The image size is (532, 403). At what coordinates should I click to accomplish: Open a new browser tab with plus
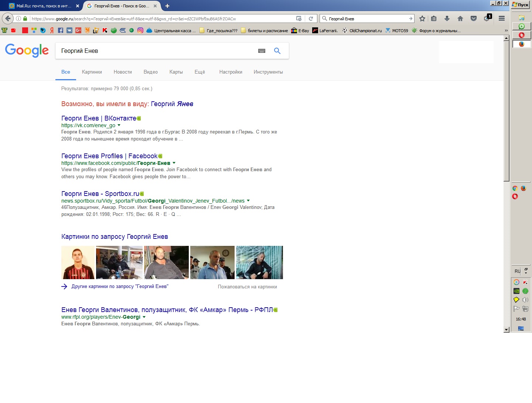point(167,6)
